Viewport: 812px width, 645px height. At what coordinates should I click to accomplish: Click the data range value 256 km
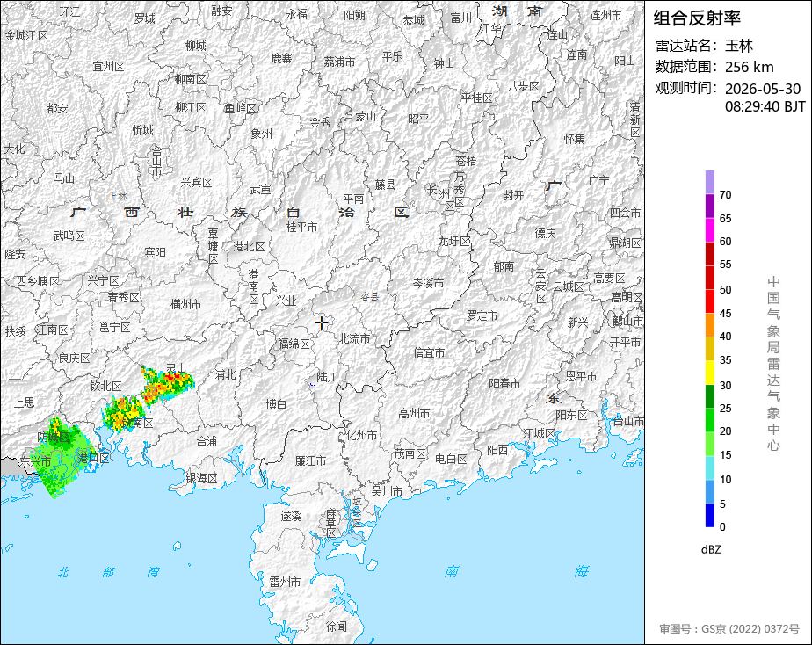[x=750, y=67]
